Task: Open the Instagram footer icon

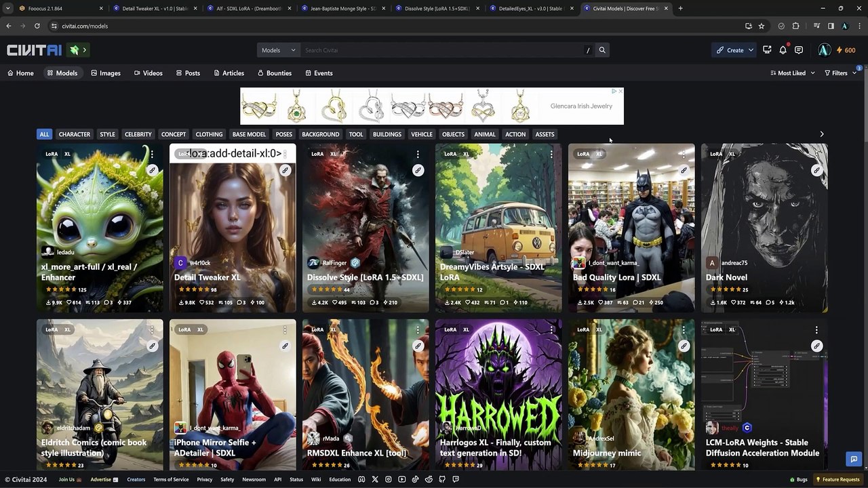Action: tap(389, 479)
